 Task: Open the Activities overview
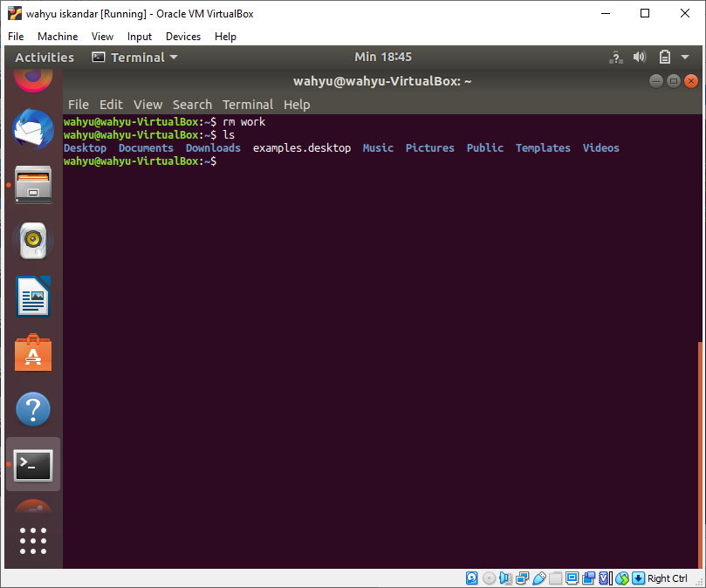point(45,58)
